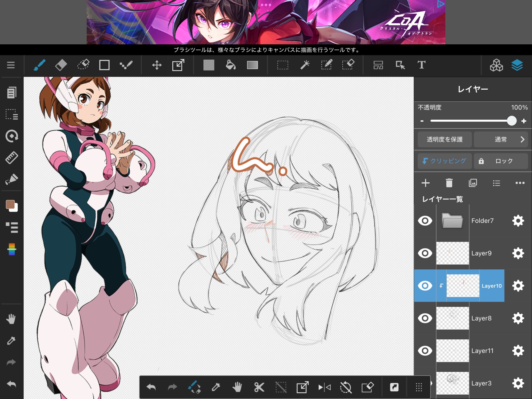Screen dimensions: 532x399
Task: Click the opacity slider handle
Action: pos(512,121)
